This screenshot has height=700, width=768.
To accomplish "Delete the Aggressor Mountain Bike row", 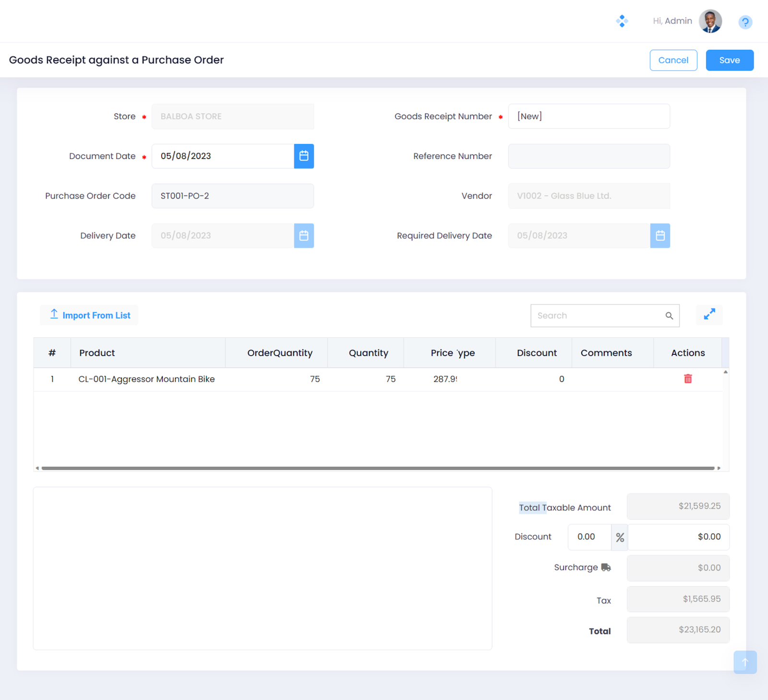I will [688, 379].
